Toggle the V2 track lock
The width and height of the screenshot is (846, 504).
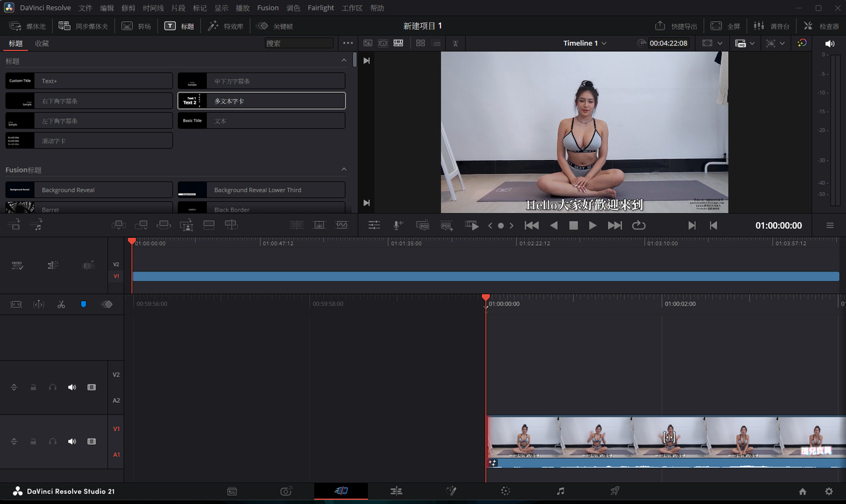point(33,387)
